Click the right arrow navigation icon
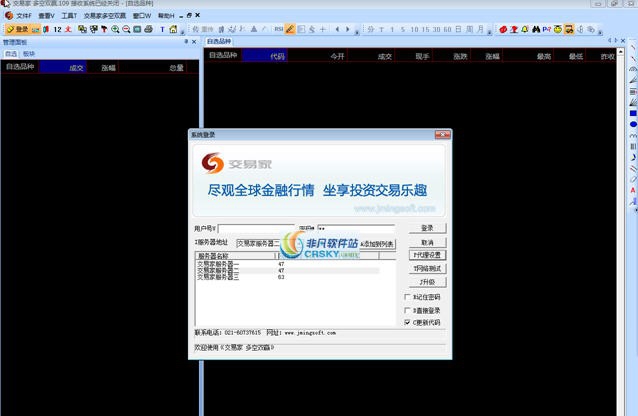Viewport: 638px width, 416px height. click(347, 29)
